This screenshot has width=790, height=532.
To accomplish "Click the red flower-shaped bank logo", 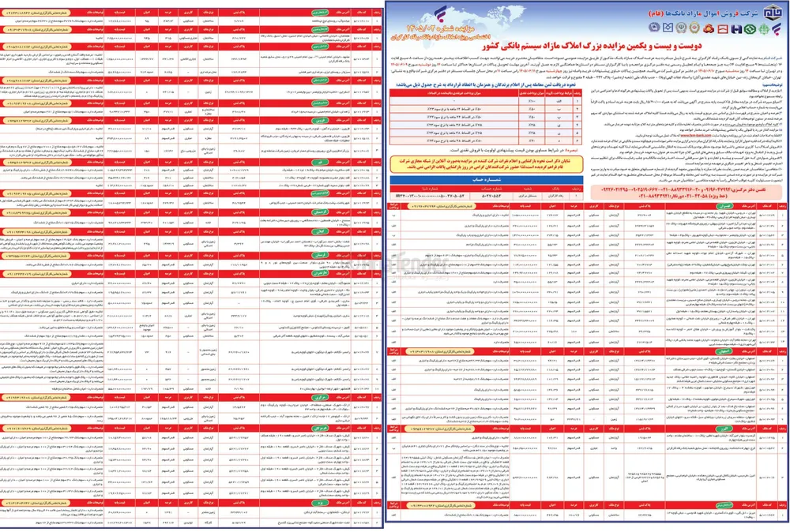I will click(x=709, y=28).
